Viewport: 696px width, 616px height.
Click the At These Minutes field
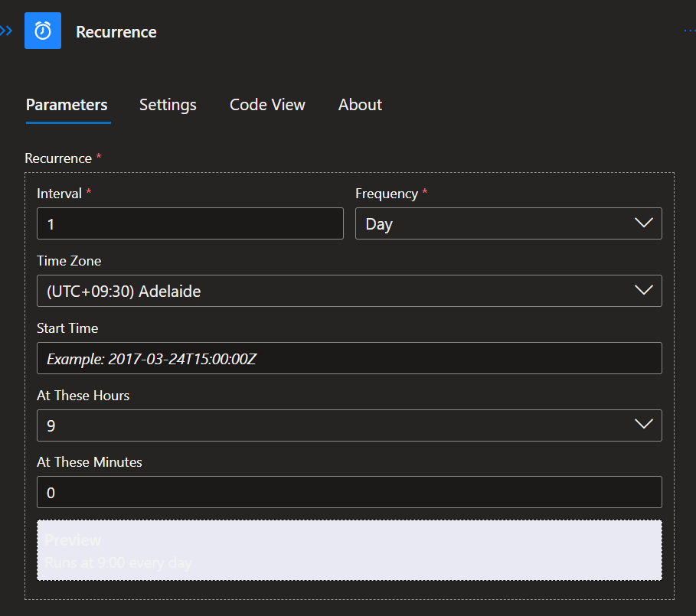click(349, 492)
